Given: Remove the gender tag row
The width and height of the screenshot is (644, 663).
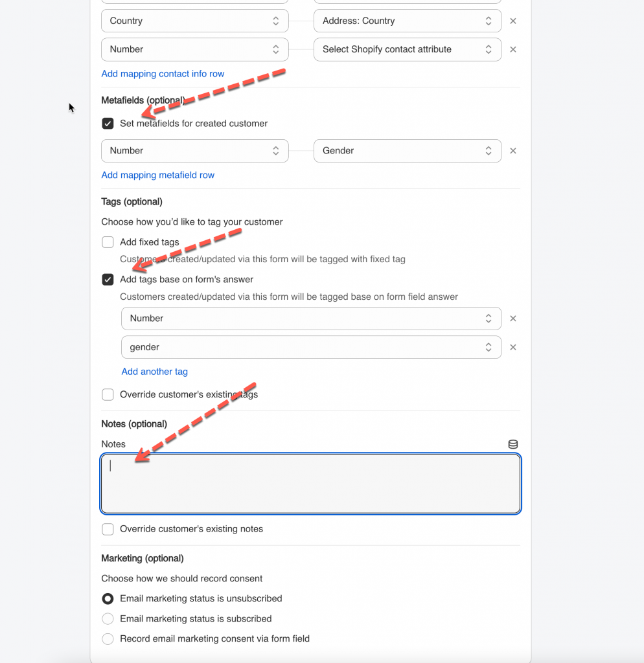Looking at the screenshot, I should point(513,347).
